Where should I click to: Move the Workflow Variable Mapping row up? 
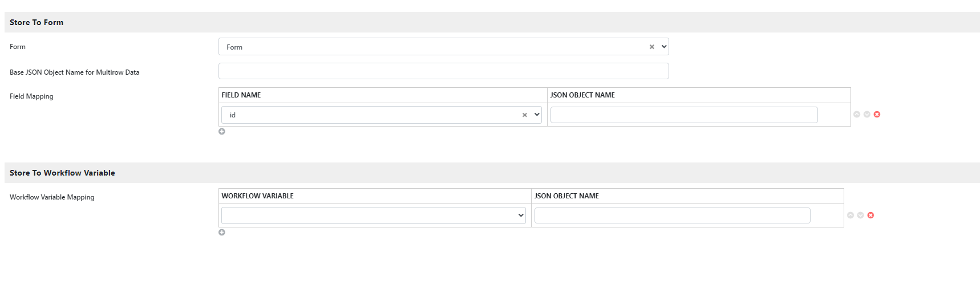[x=850, y=215]
